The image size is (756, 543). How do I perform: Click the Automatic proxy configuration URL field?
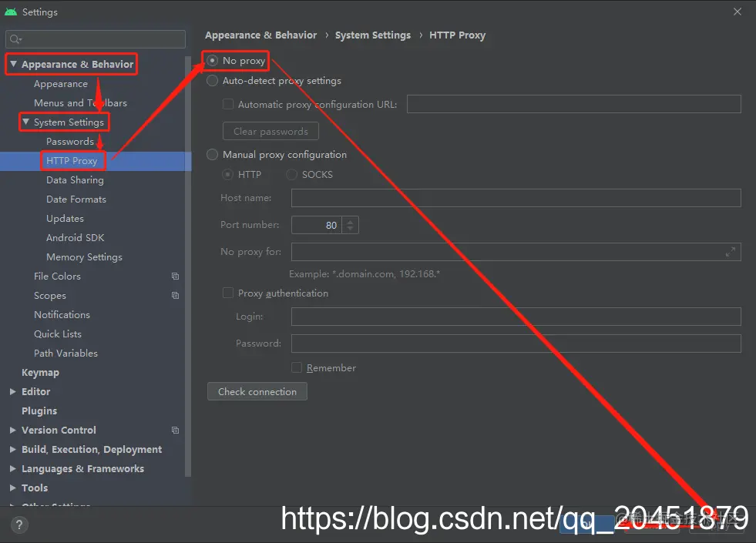574,104
